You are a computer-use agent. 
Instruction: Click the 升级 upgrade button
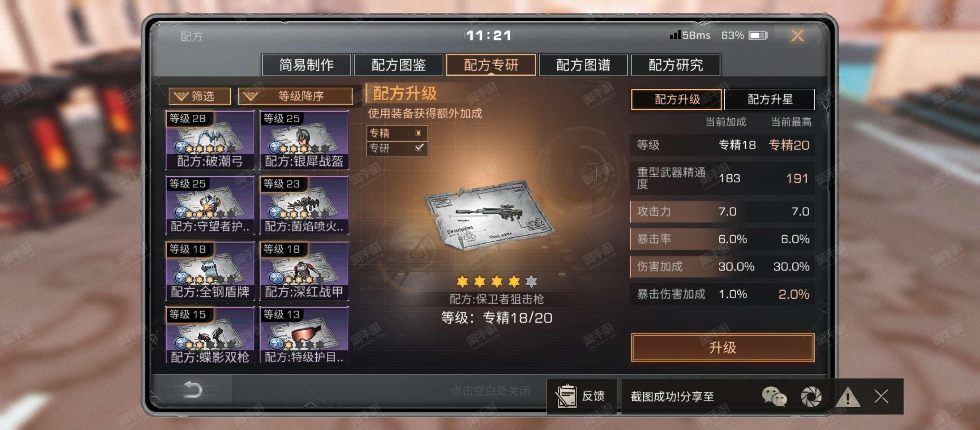723,348
